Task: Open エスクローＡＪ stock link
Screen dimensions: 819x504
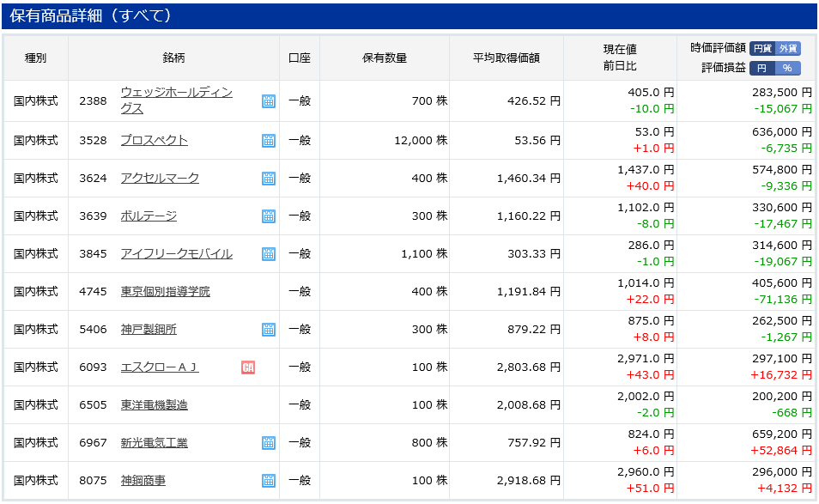Action: [x=160, y=367]
